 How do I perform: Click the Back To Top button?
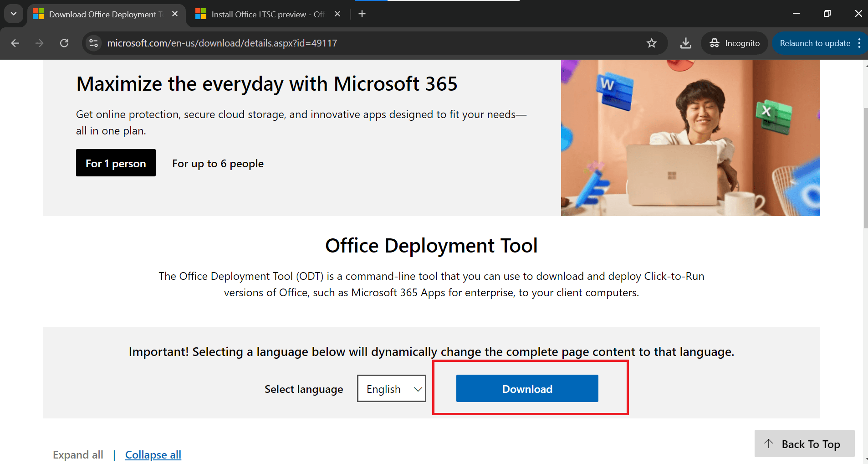coord(804,443)
